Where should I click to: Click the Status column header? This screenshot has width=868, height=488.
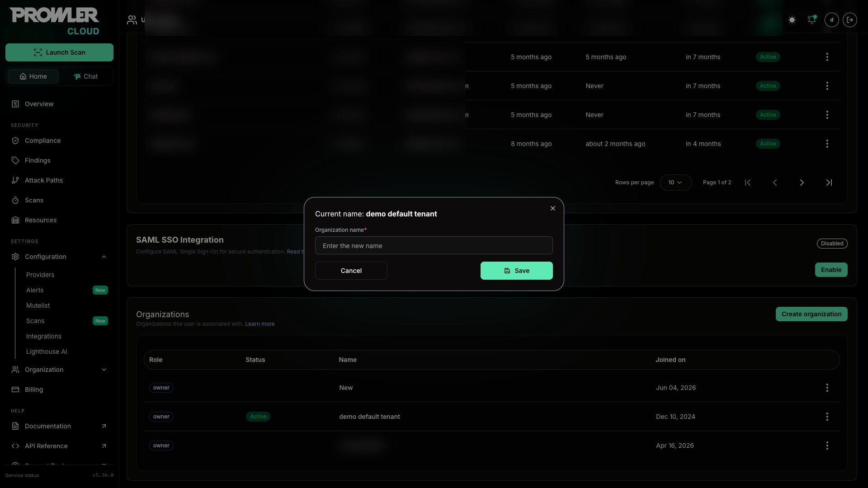point(255,360)
